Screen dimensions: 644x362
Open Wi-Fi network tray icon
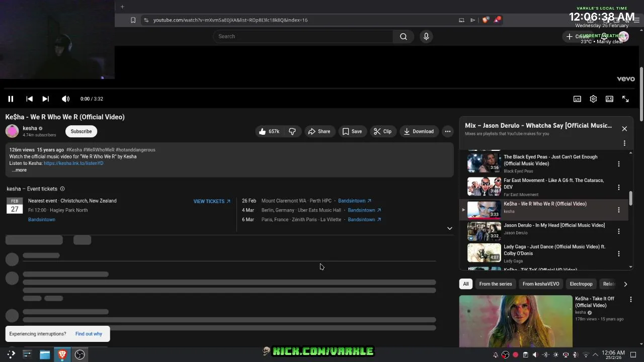[585, 355]
